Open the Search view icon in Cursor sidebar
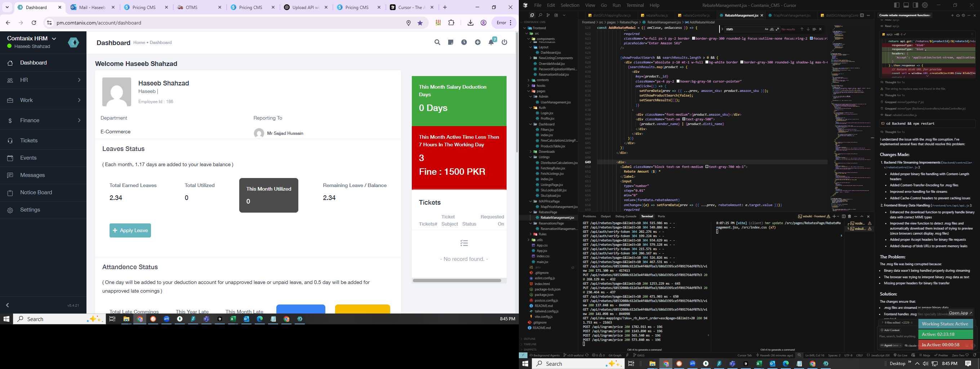The image size is (980, 369). 540,15
